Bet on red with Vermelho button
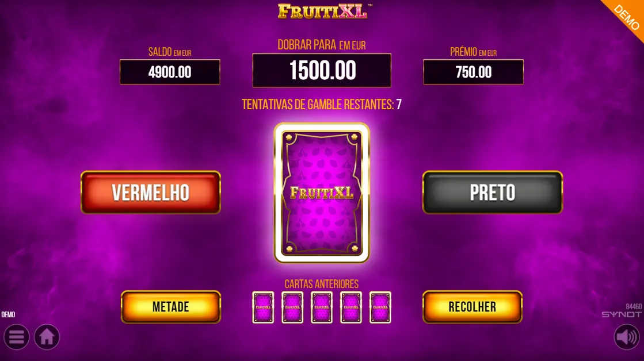644x361 pixels. coord(151,193)
